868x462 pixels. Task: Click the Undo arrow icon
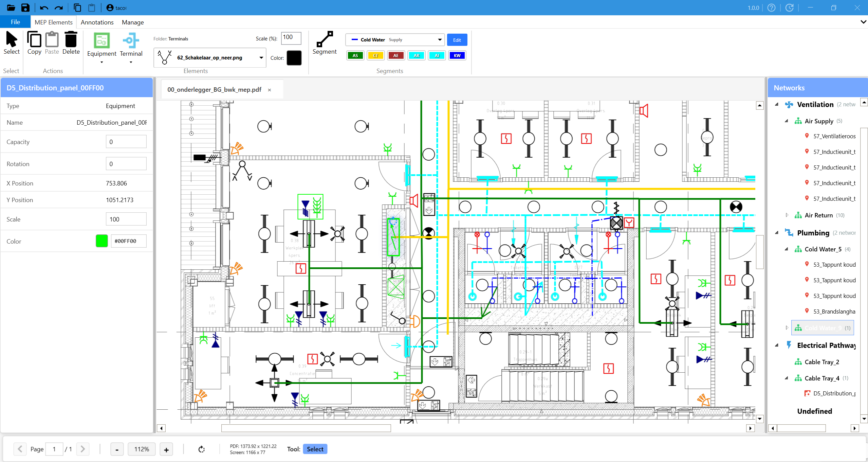pos(43,7)
